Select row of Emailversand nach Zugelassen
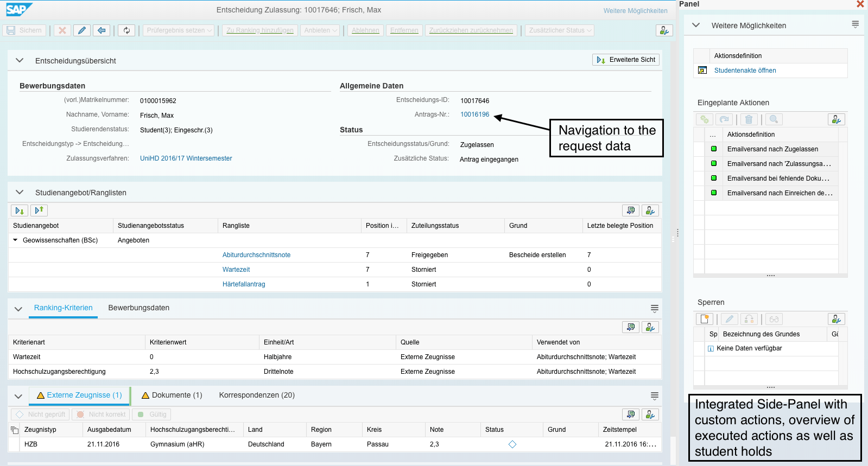 699,149
